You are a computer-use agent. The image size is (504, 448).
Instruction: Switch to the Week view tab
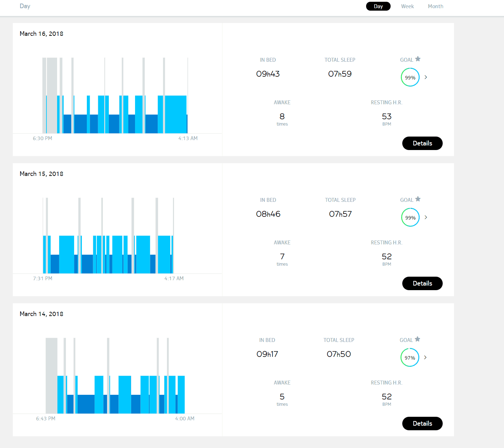(407, 6)
